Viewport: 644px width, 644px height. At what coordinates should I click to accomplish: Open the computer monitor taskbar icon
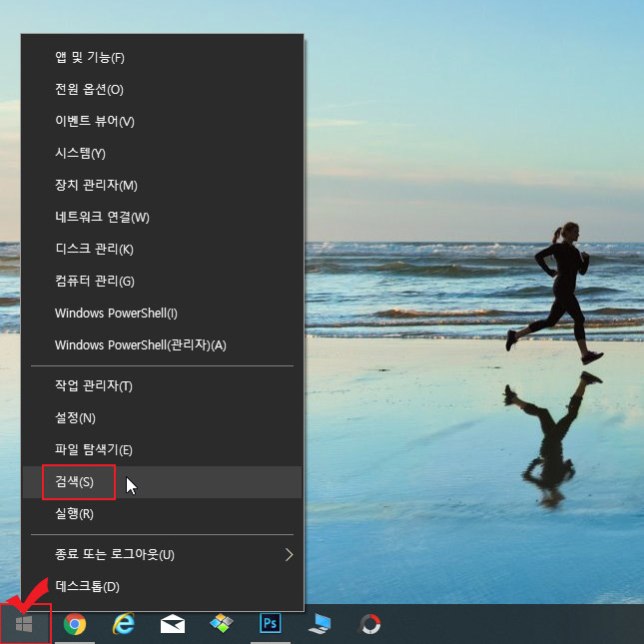point(320,624)
